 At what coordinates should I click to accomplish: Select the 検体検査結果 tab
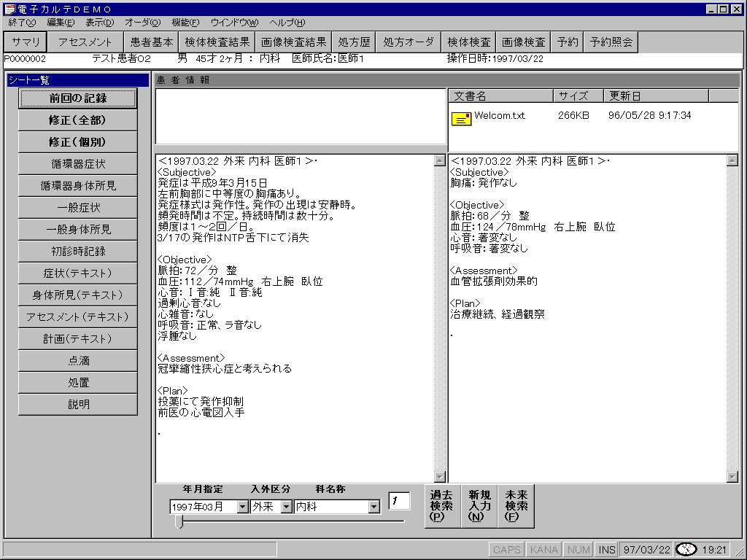click(x=217, y=42)
